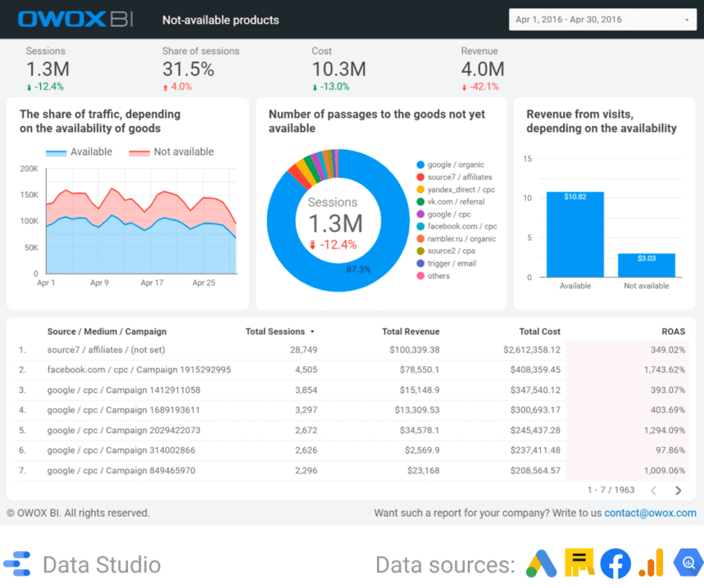Viewport: 704px width, 588px height.
Task: Go to previous page of table results
Action: 653,491
